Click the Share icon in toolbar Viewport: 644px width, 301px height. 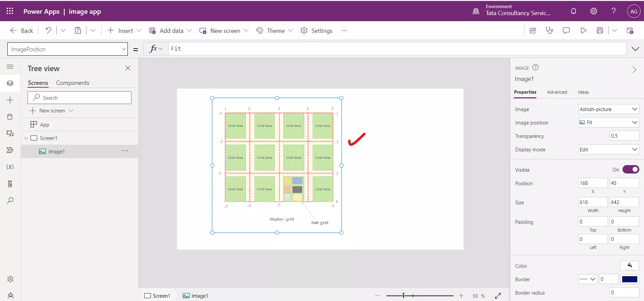[533, 31]
